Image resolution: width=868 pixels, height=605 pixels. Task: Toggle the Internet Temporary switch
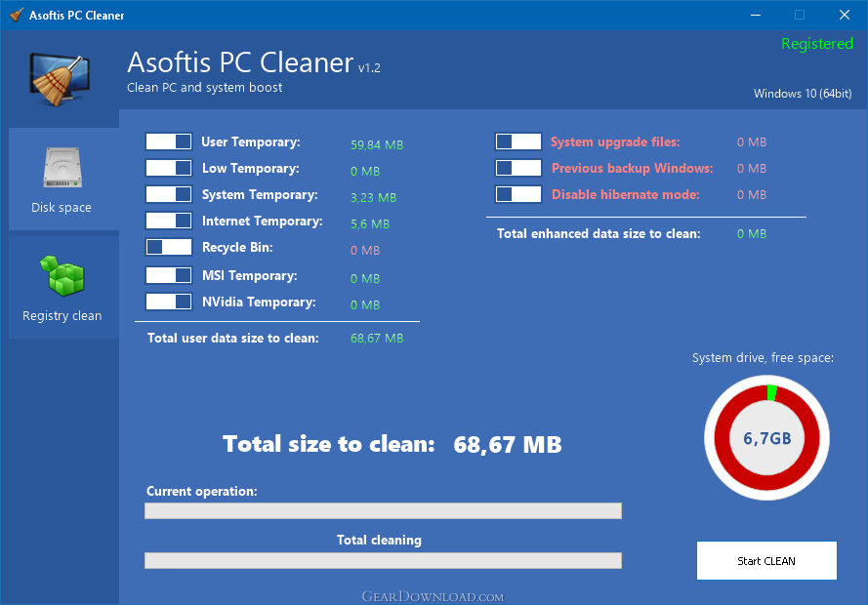169,221
